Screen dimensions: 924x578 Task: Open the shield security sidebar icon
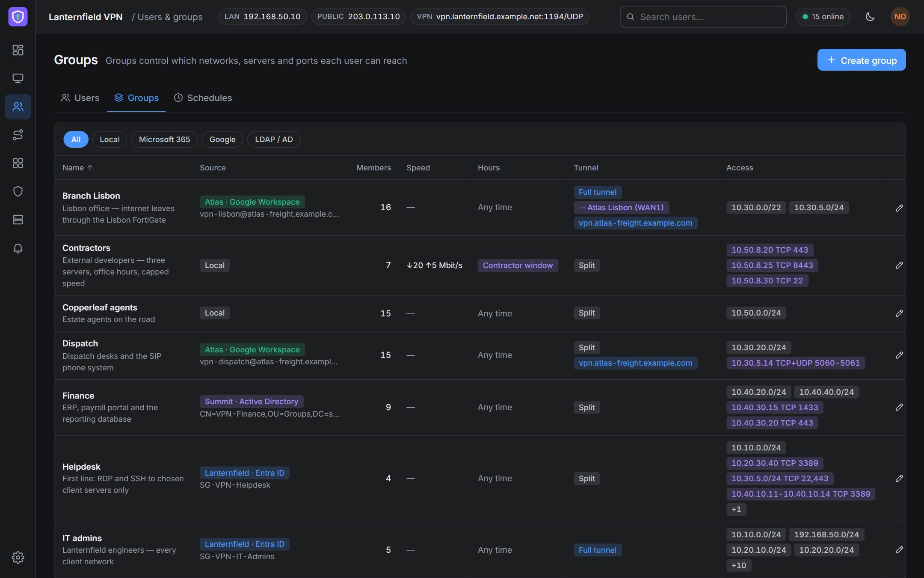18,191
